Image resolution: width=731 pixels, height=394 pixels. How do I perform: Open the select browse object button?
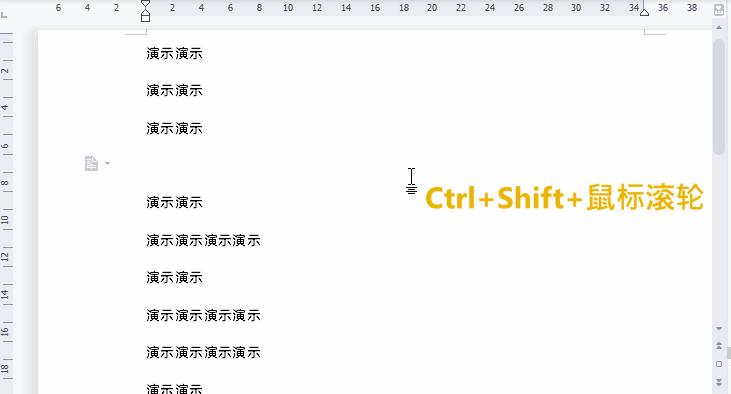click(x=719, y=364)
